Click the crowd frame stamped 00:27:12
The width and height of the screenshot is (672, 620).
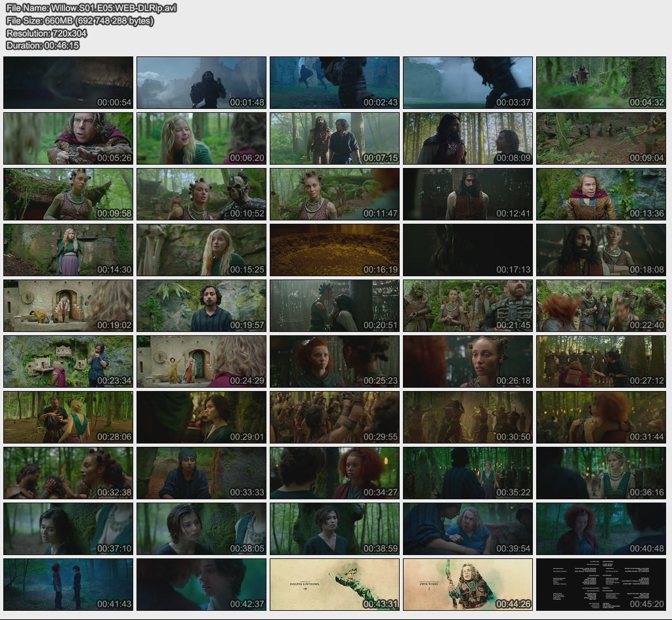tap(601, 362)
